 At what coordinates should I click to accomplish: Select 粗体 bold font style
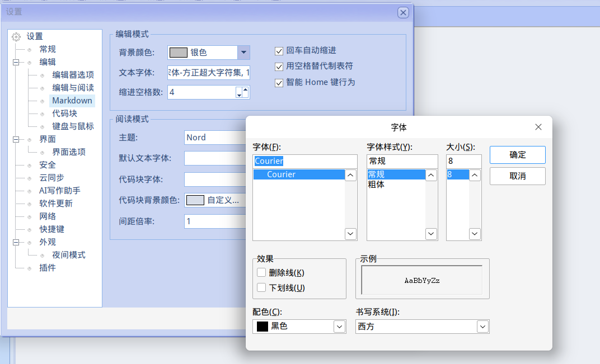coord(376,185)
